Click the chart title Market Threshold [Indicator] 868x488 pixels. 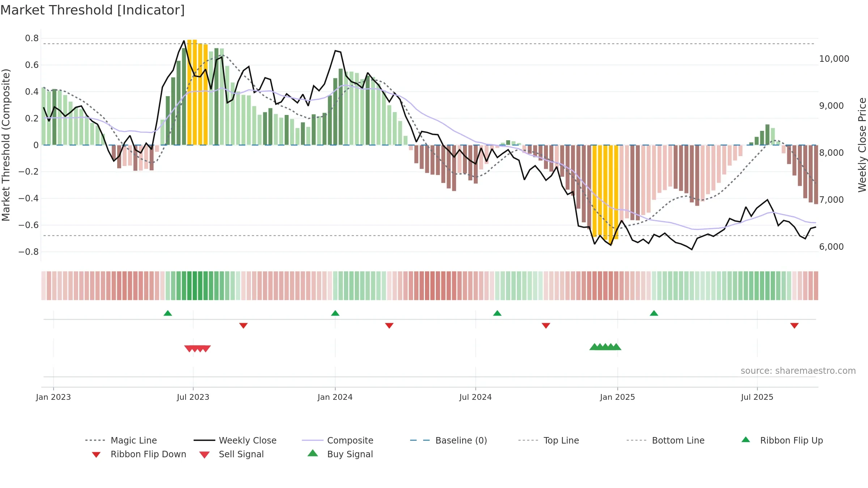click(x=93, y=10)
